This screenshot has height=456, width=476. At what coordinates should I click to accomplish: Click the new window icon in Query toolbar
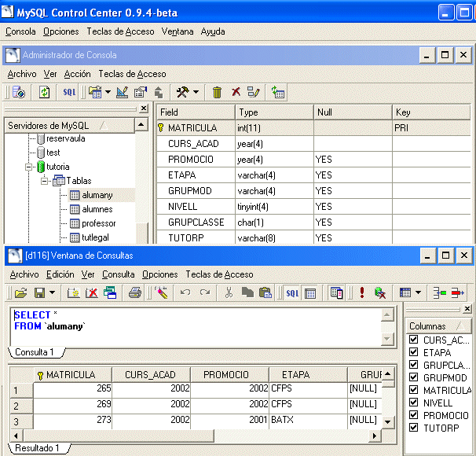pyautogui.click(x=110, y=292)
